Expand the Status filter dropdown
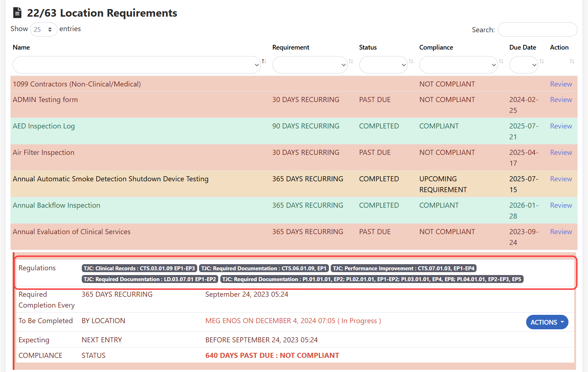Image resolution: width=588 pixels, height=372 pixels. [383, 65]
